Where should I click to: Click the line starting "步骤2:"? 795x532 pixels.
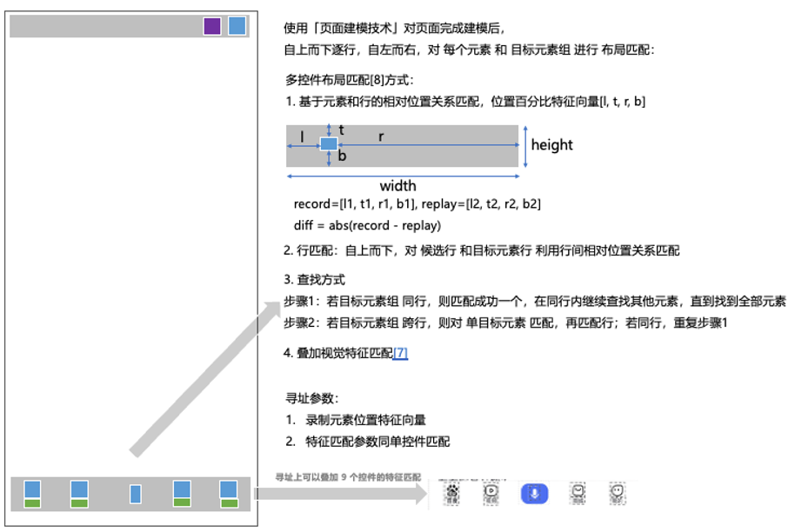click(x=505, y=323)
